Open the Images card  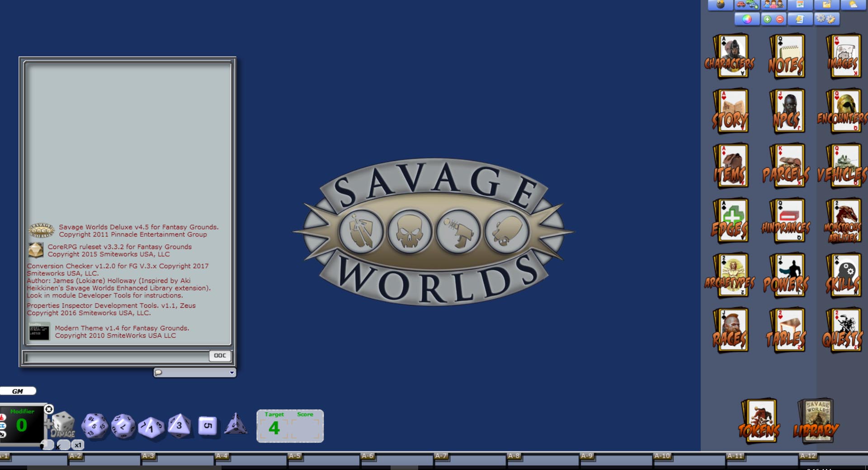click(x=843, y=56)
